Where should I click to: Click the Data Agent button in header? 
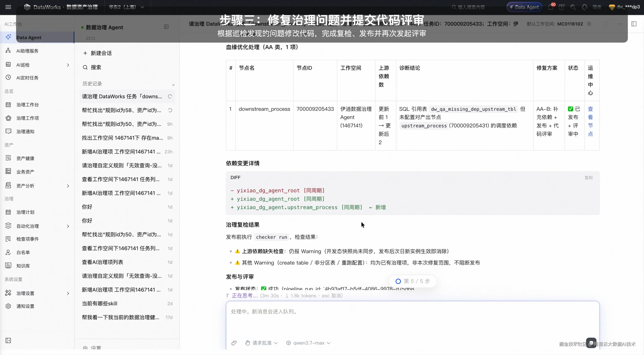524,7
